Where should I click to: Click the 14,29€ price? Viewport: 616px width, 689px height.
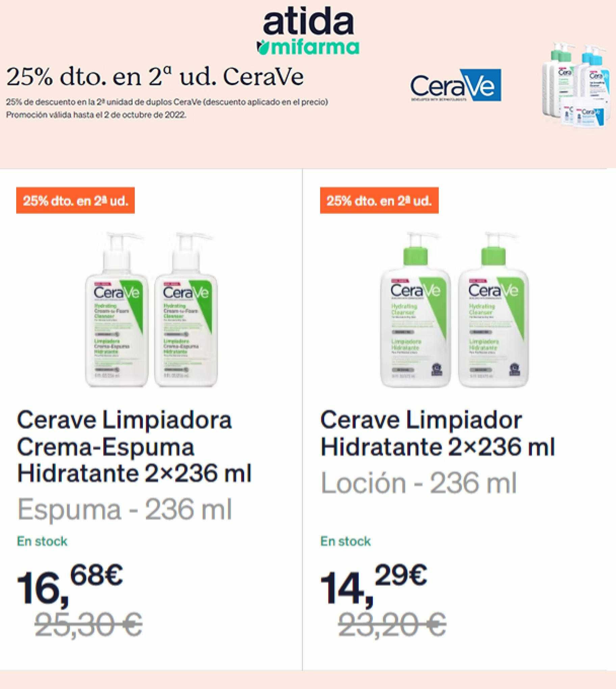(x=374, y=584)
